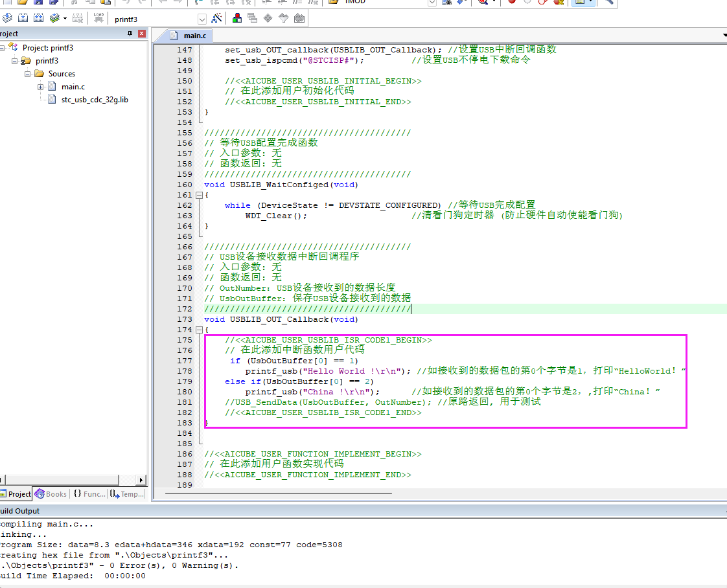
Task: Open the Manage Project Items icon
Action: pos(237,19)
